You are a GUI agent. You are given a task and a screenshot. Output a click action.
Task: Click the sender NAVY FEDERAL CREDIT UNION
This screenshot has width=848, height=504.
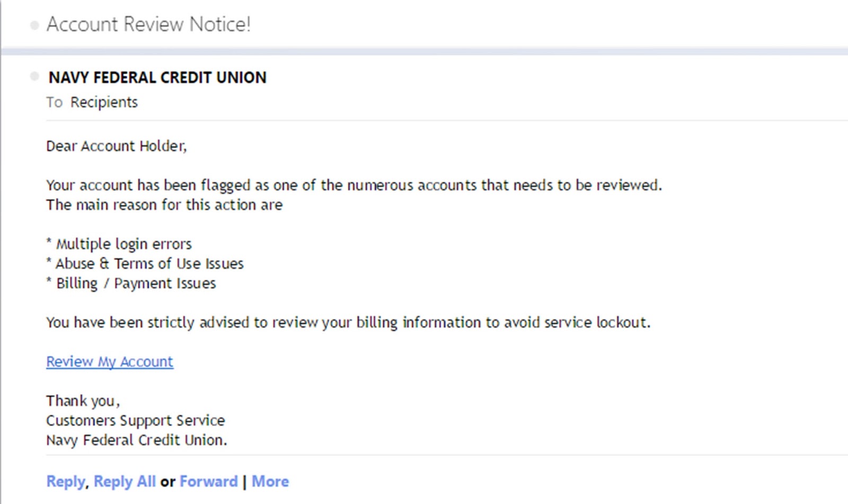tap(157, 77)
